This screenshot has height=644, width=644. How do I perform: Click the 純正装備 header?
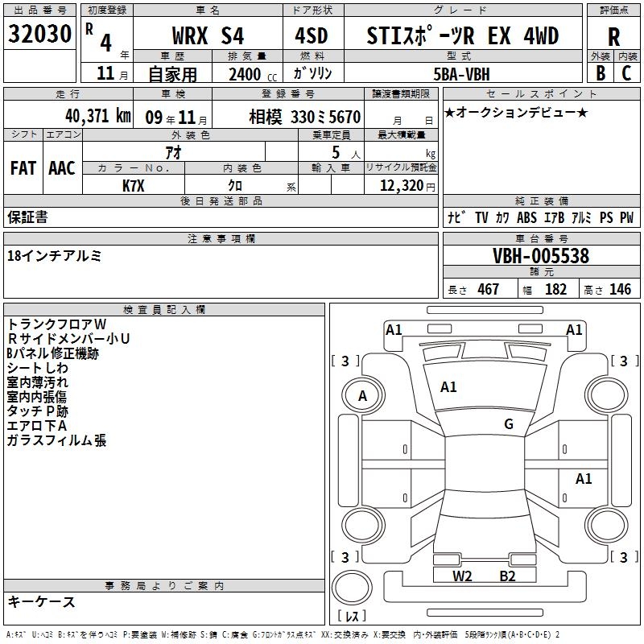541,201
